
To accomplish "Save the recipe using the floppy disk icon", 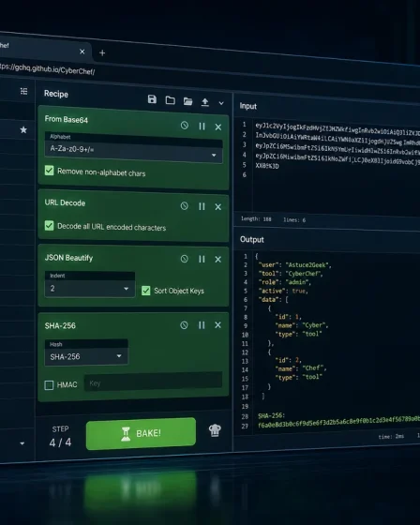I will pos(152,99).
